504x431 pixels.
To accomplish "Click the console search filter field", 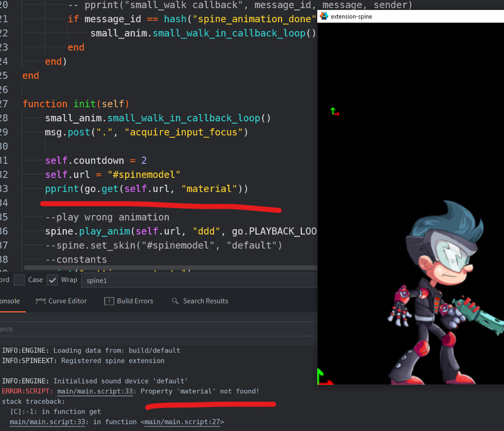I will (159, 329).
